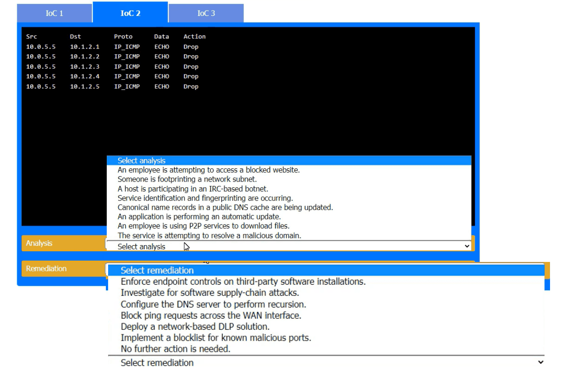Switch to the IoC 1 tab
Screen dimensions: 569x392
coord(54,13)
